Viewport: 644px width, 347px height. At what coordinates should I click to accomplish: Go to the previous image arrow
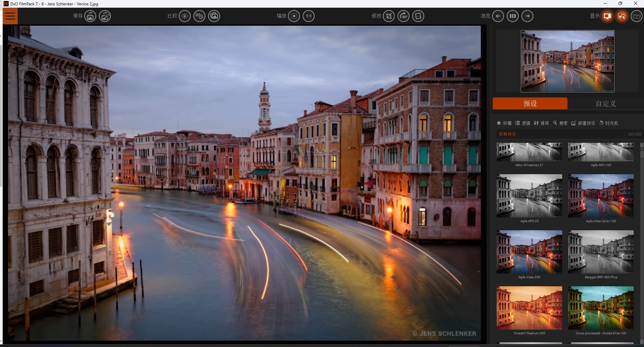tap(498, 16)
